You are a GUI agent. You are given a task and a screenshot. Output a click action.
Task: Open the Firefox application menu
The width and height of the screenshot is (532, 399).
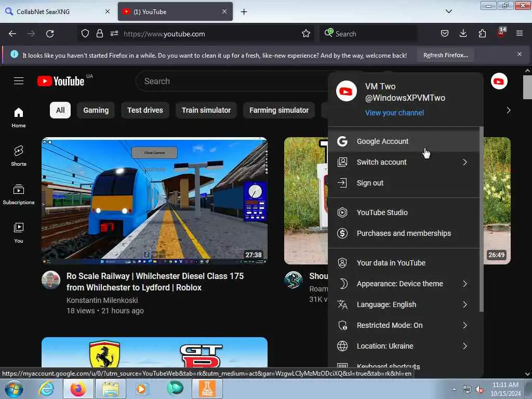click(x=520, y=33)
